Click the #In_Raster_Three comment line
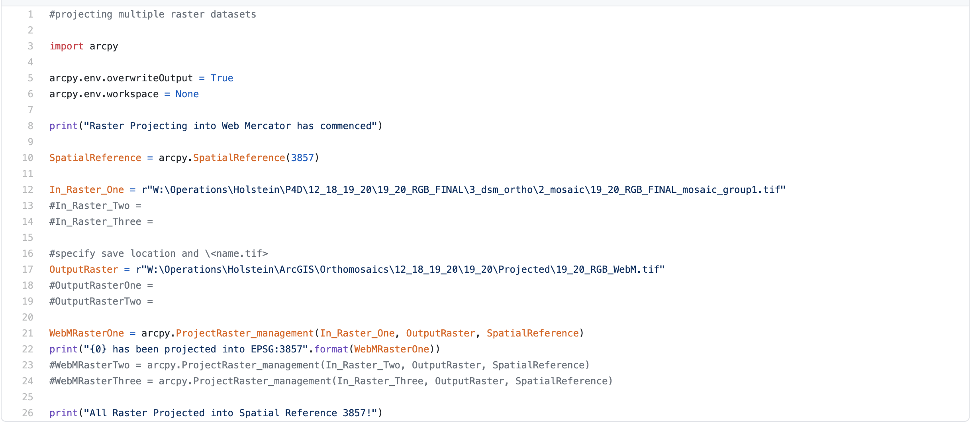This screenshot has width=980, height=429. coord(101,222)
